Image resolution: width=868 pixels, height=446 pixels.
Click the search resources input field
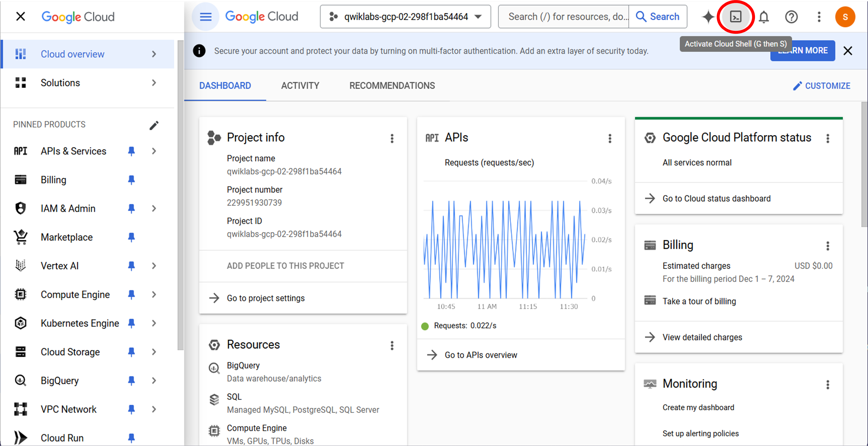click(x=563, y=17)
